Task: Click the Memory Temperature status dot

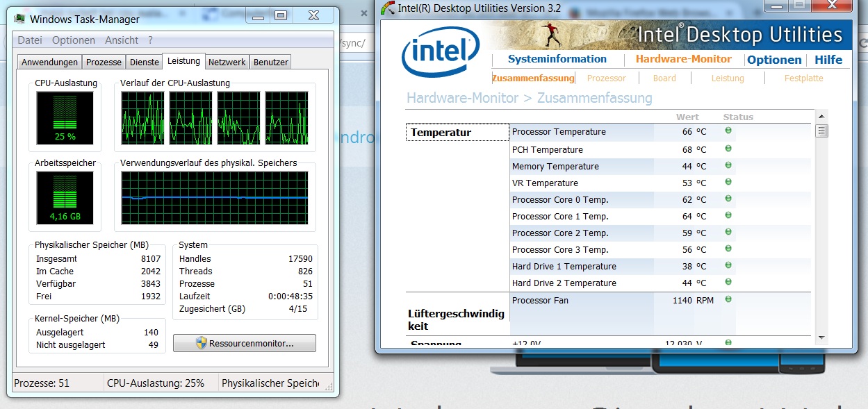Action: (728, 165)
